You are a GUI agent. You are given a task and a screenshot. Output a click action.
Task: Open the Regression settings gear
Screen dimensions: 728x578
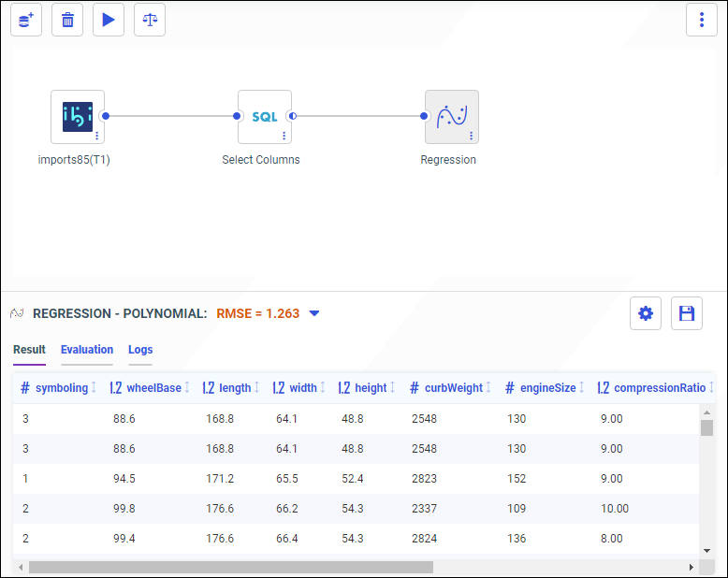tap(646, 313)
